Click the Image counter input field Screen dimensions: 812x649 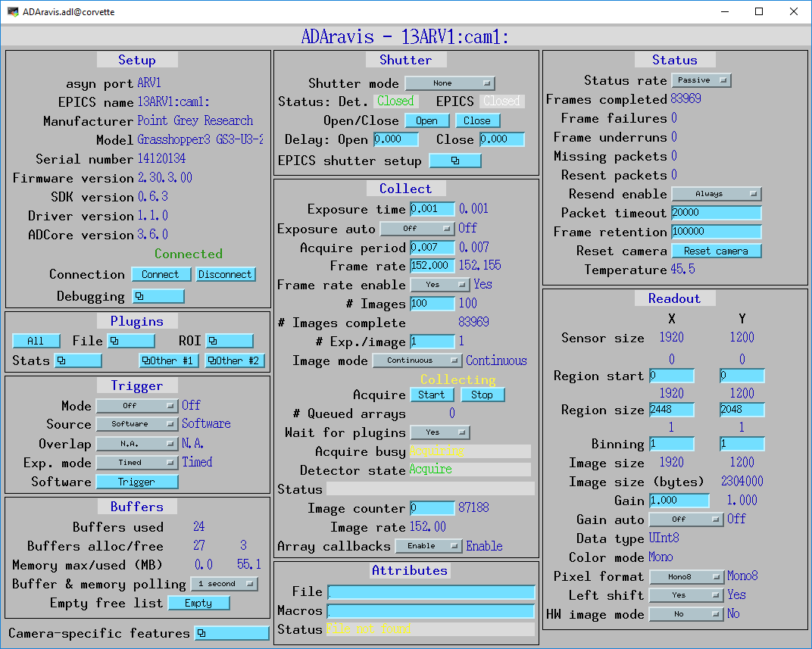432,508
